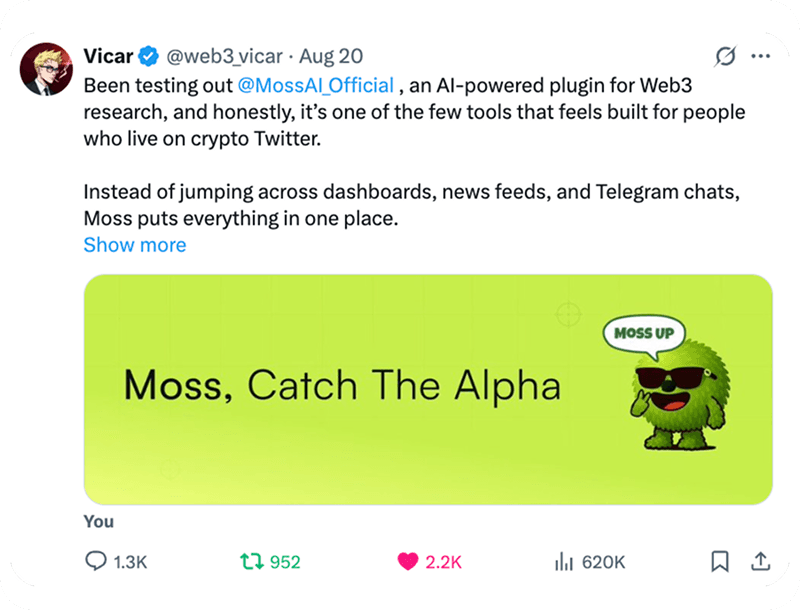Toggle the pink heart like button

click(x=407, y=562)
